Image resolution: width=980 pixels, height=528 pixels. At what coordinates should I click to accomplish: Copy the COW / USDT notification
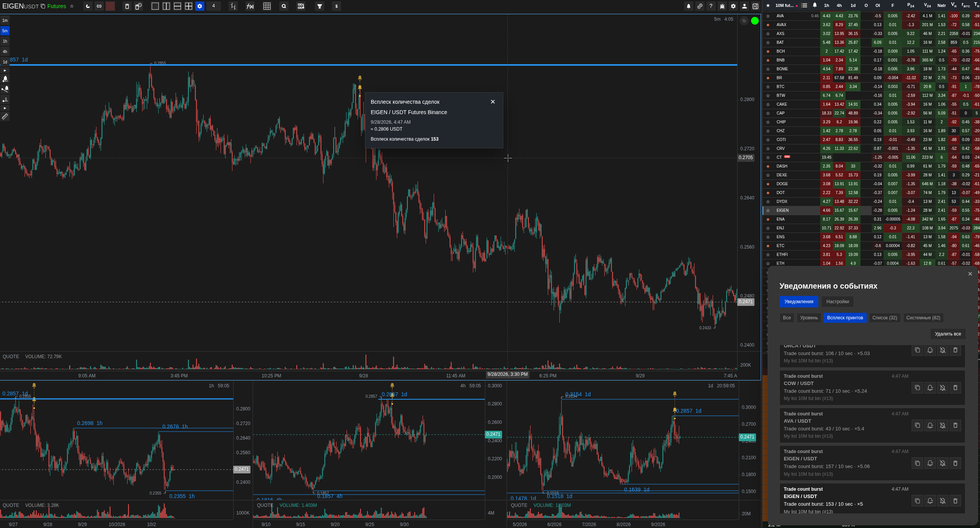[917, 388]
